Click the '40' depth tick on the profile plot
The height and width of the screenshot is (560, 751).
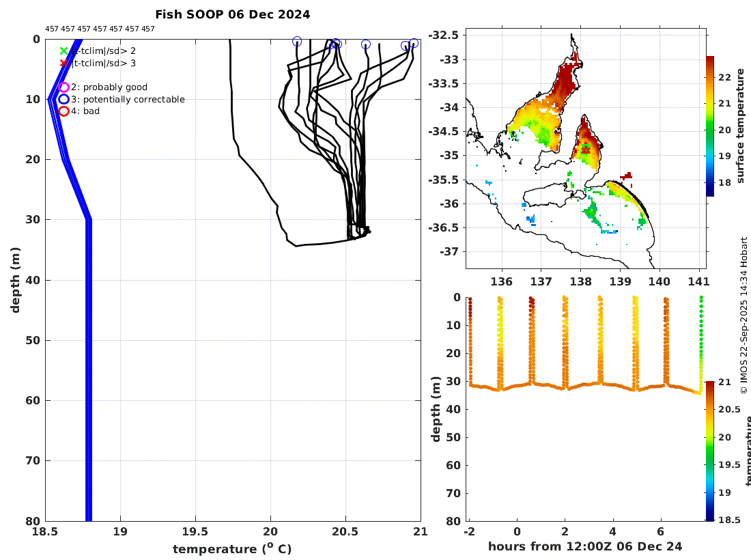pos(33,280)
